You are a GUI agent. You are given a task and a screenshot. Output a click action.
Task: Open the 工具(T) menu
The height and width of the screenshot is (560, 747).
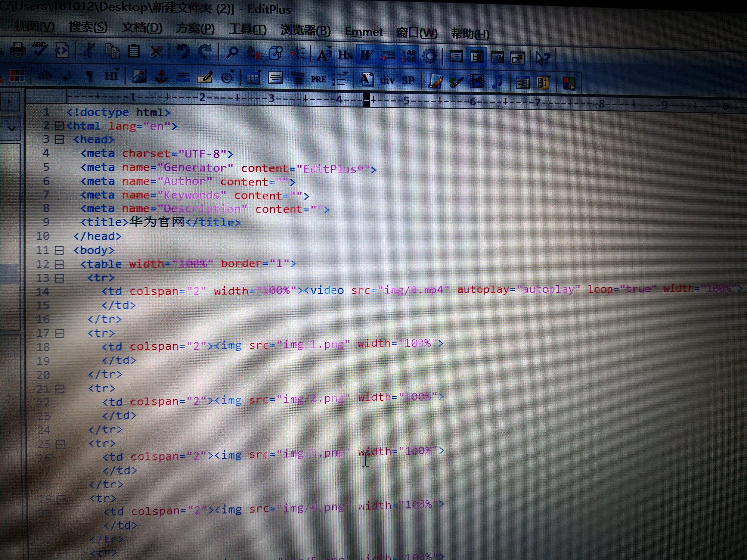click(248, 29)
